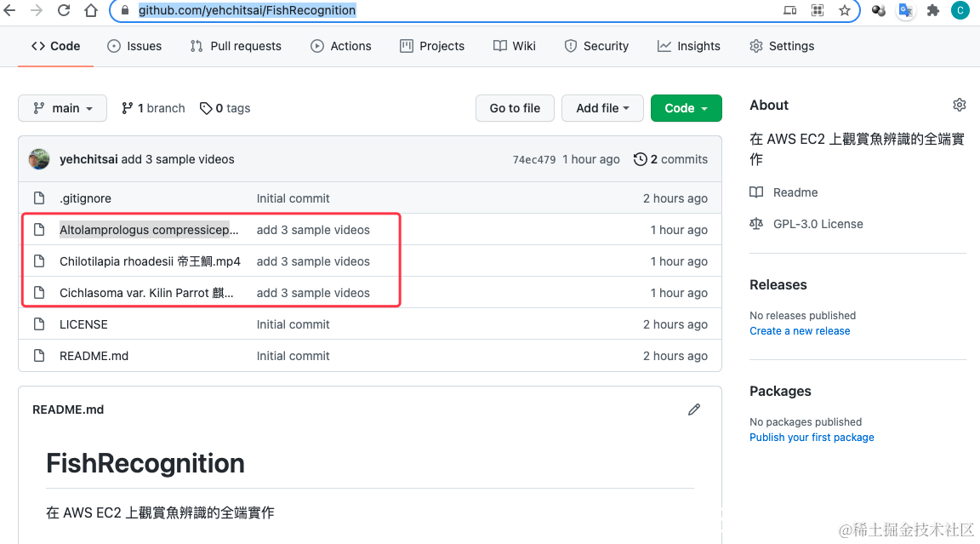
Task: Open repository Settings tab
Action: (782, 46)
